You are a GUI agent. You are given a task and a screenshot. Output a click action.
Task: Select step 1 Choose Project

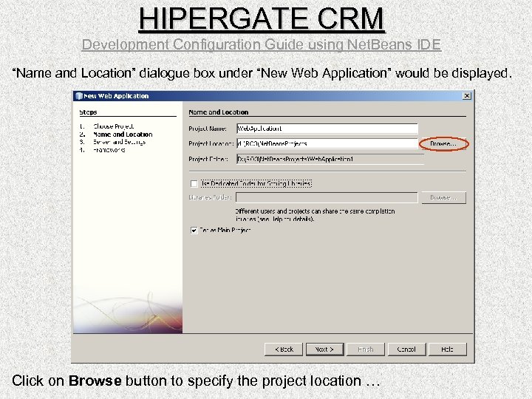pos(113,126)
